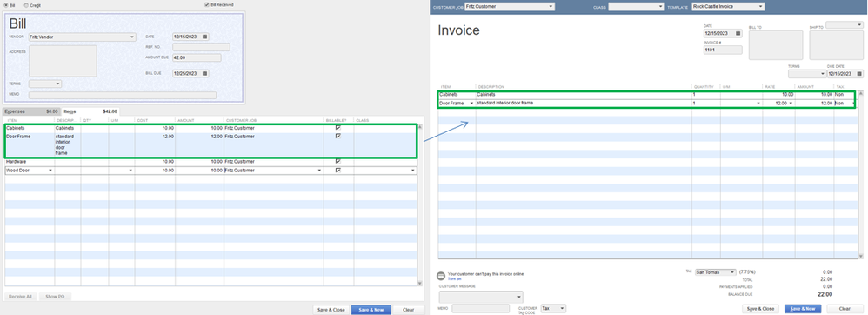The image size is (868, 315).
Task: Open Customer:Job dropdown in Invoice header
Action: click(551, 7)
